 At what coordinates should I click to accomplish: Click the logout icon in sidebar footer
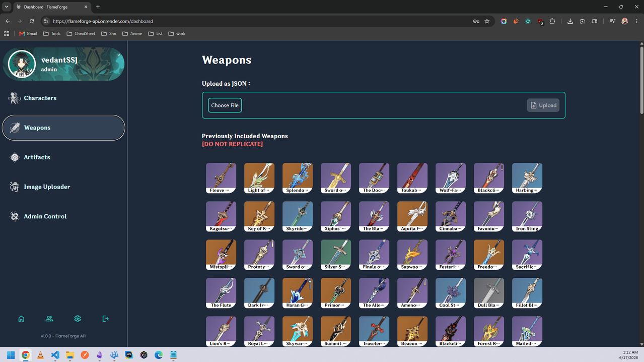coord(105,319)
